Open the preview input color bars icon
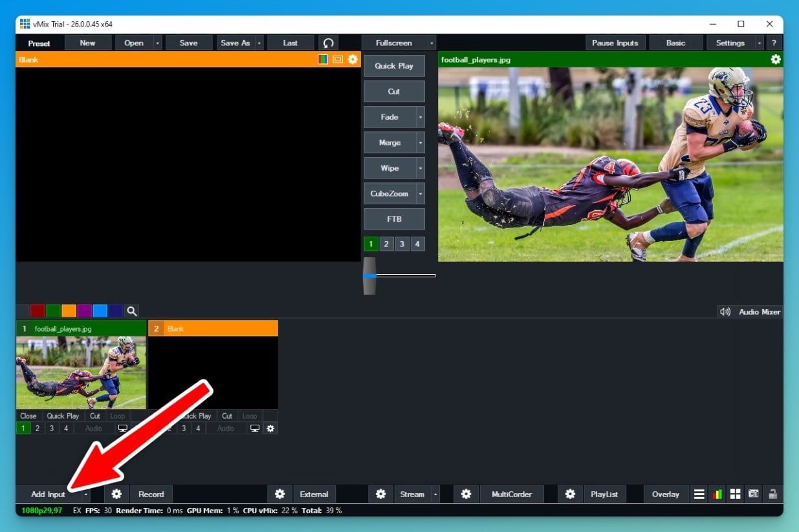This screenshot has width=799, height=532. tap(322, 59)
